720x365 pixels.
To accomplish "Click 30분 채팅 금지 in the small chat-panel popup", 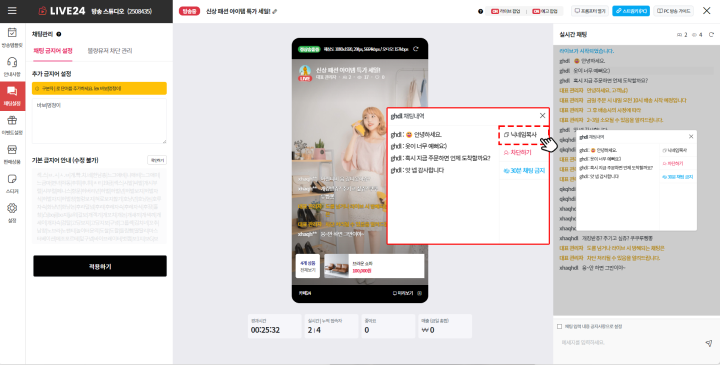I will (x=677, y=177).
